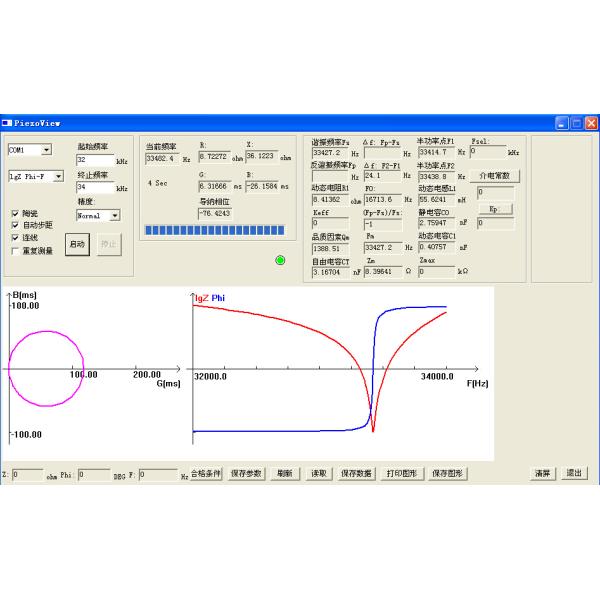Viewport: 600px width, 600px height.
Task: Click the 保存数据 button
Action: click(x=356, y=473)
